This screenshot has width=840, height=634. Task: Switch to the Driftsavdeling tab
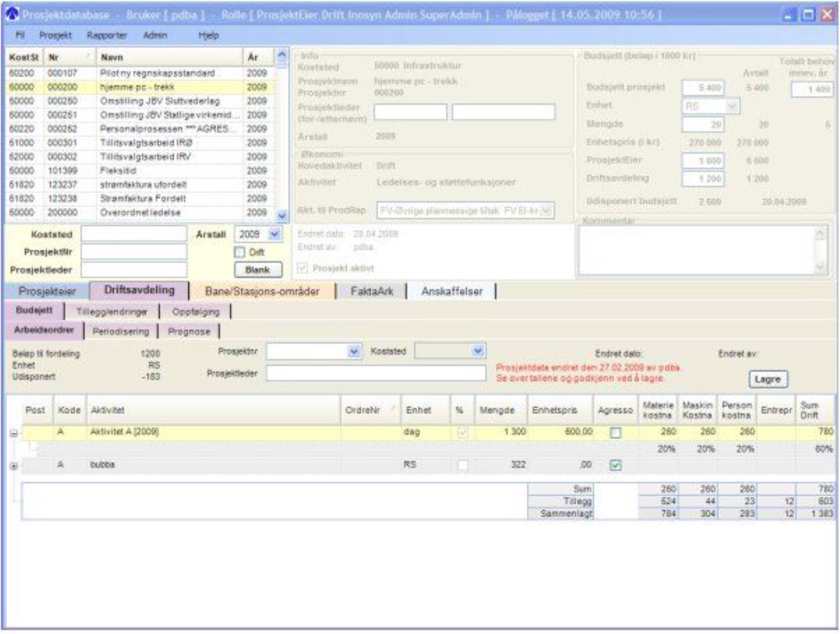(140, 290)
